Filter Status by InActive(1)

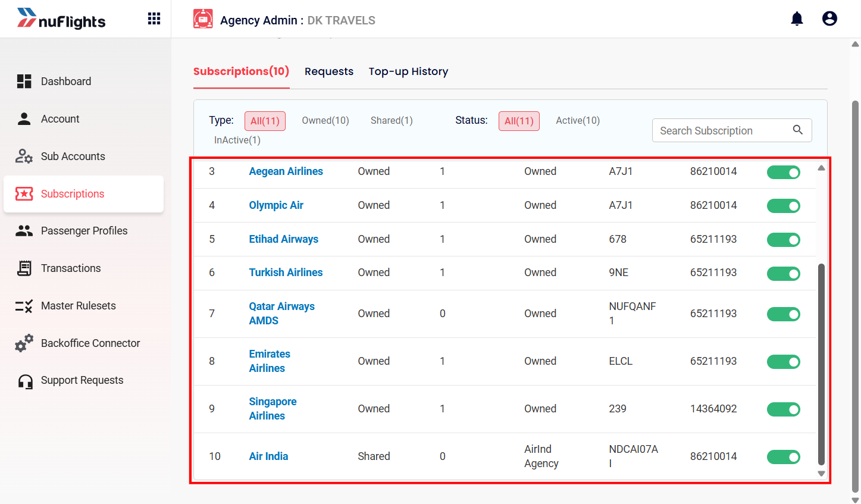(237, 140)
